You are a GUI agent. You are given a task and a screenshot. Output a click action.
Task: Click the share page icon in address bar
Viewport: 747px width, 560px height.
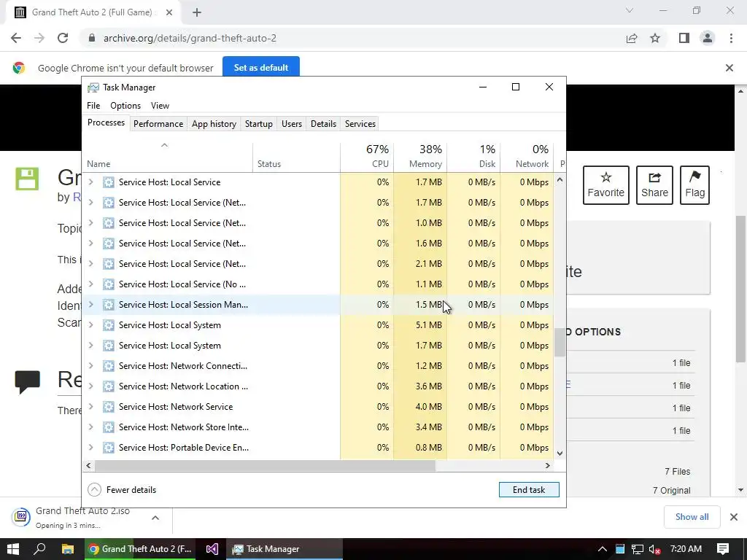(x=632, y=38)
